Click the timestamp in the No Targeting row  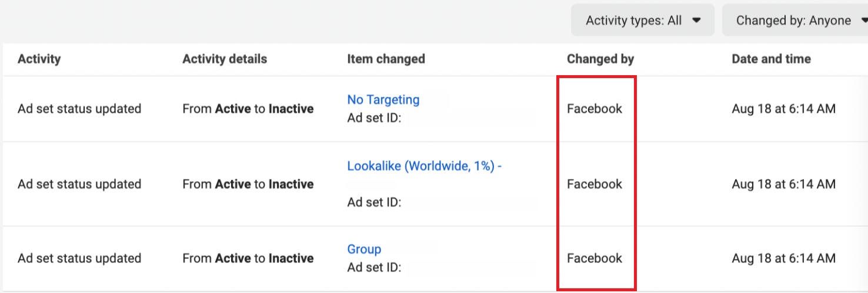coord(784,109)
